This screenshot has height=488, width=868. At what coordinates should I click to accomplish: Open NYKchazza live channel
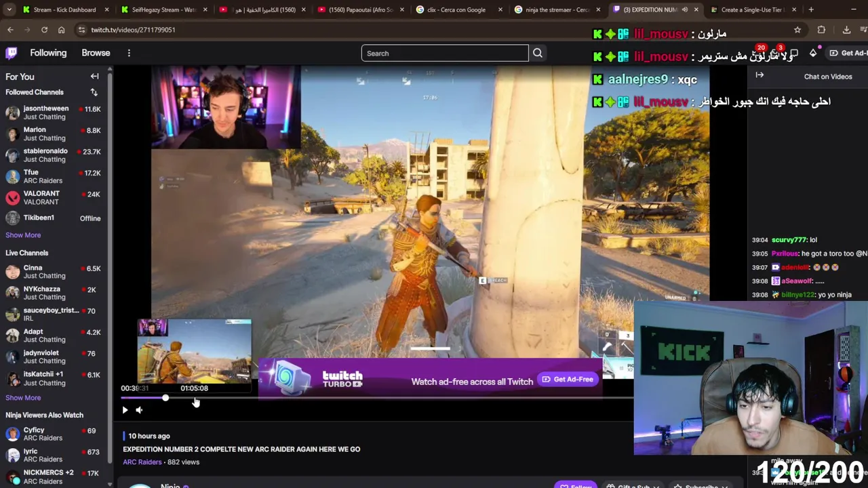tap(53, 293)
